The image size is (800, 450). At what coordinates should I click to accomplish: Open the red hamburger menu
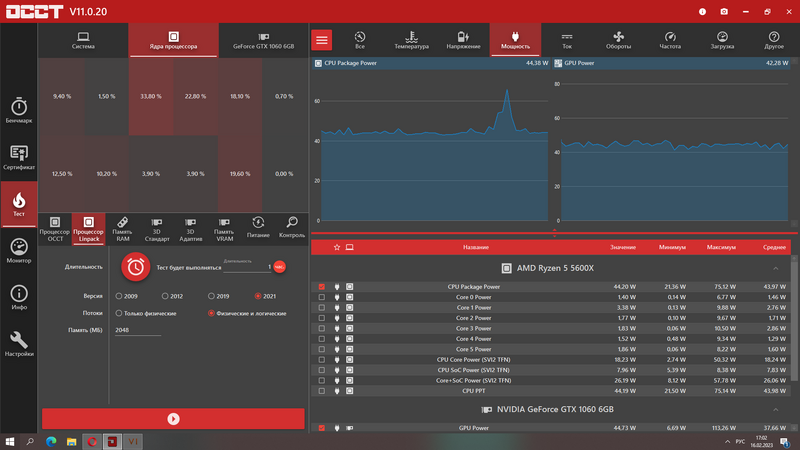(322, 40)
